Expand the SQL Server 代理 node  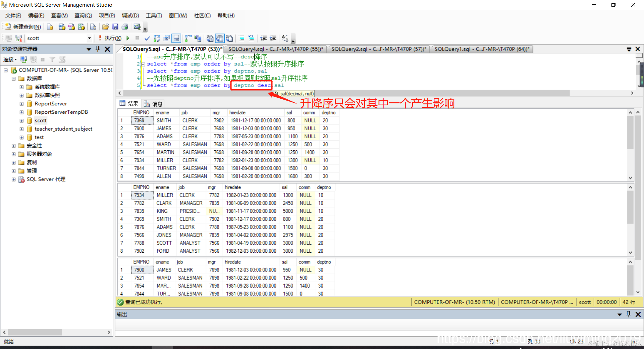point(14,179)
